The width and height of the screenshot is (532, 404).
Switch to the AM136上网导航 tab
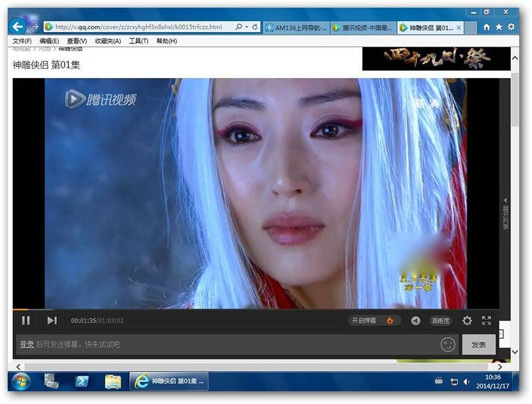pyautogui.click(x=297, y=27)
